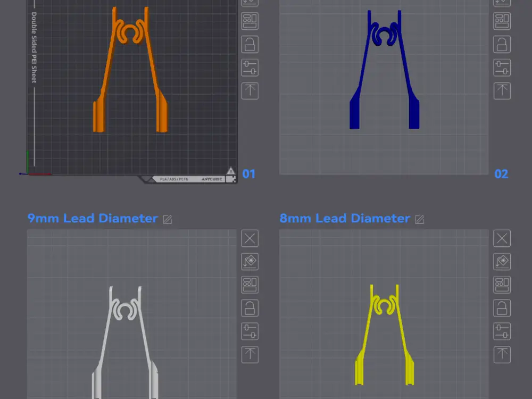
Task: Toggle the lock on plate 02
Action: tap(502, 45)
